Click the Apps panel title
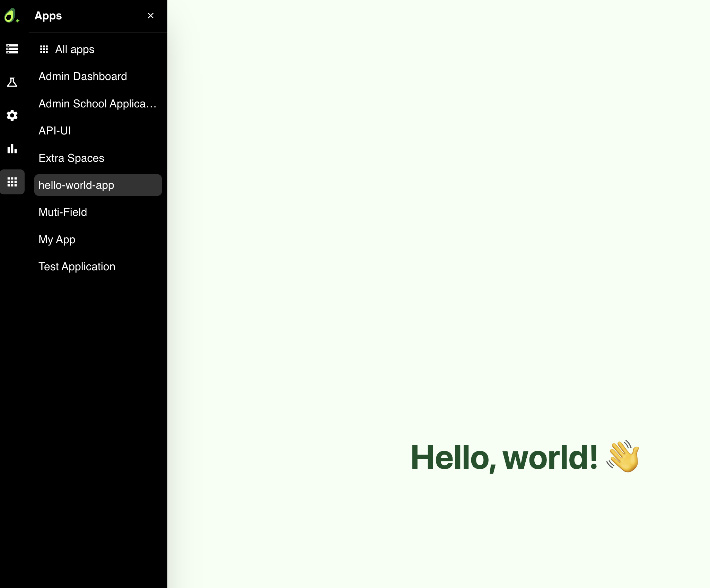The height and width of the screenshot is (588, 710). tap(48, 16)
